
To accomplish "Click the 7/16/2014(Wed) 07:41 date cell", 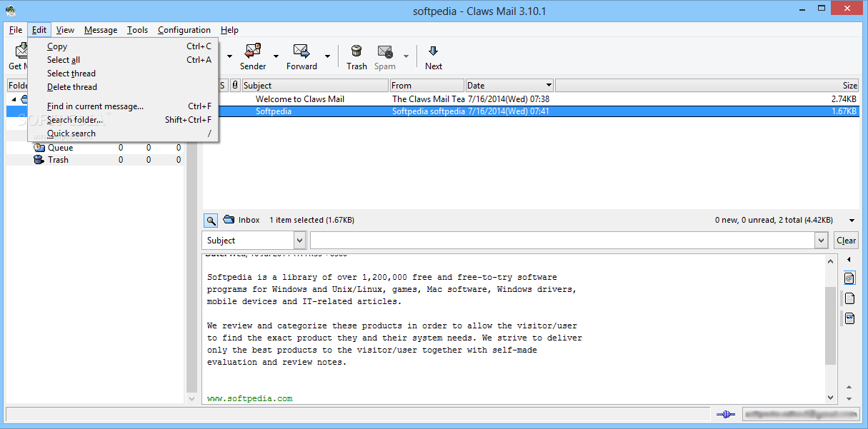I will 509,111.
